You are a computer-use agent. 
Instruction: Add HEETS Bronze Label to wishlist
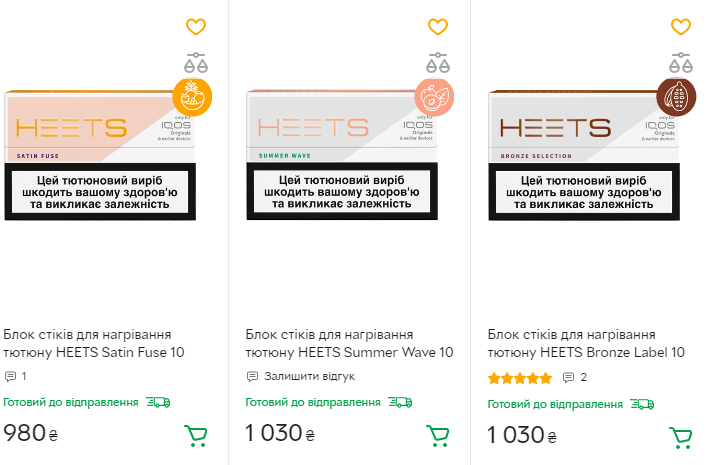[680, 27]
